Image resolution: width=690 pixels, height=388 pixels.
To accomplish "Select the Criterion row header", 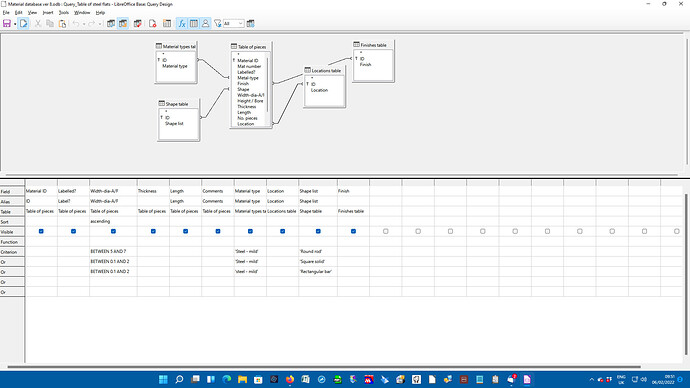I will click(x=12, y=252).
